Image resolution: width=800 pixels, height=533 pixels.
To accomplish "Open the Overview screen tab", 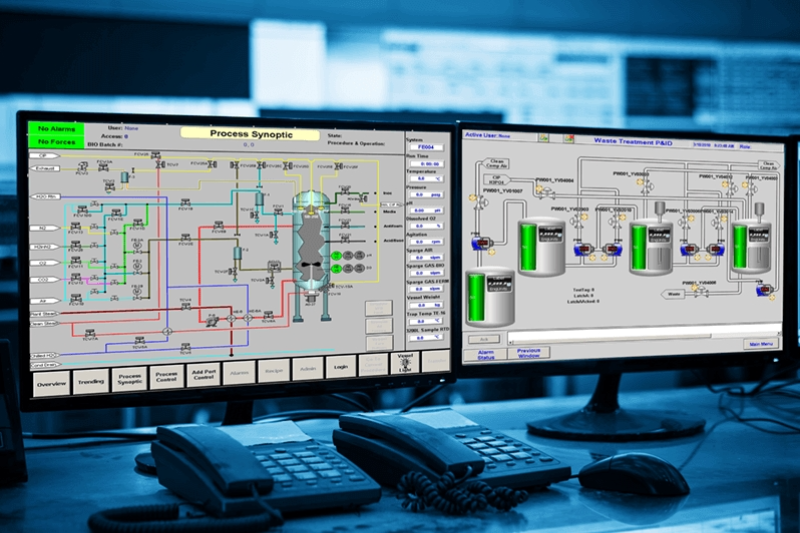I will pos(51,384).
